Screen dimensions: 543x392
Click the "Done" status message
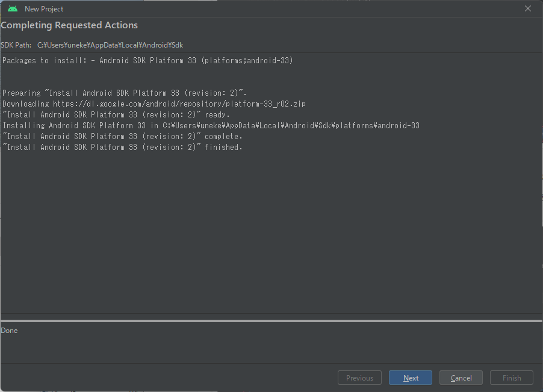coord(10,331)
